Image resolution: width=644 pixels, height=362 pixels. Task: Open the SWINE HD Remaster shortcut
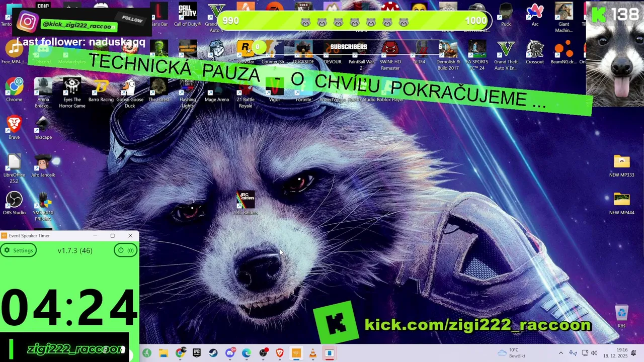coord(390,55)
